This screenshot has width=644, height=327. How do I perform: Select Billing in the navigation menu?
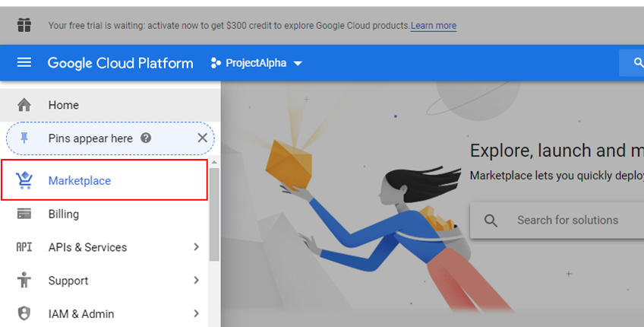point(104,214)
